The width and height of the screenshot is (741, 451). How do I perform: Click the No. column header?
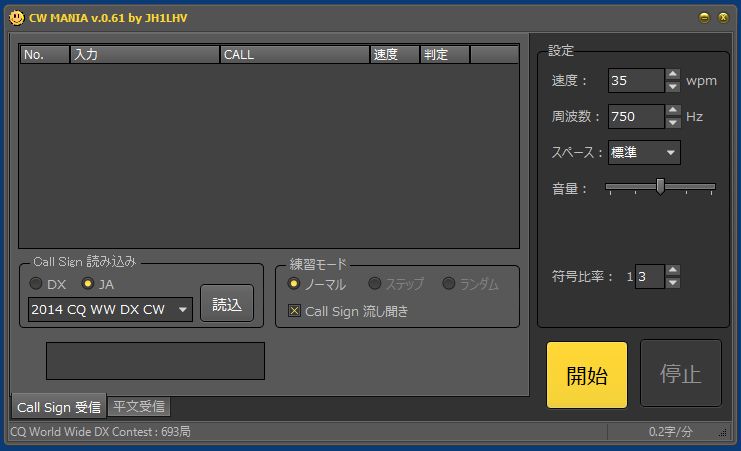[44, 54]
